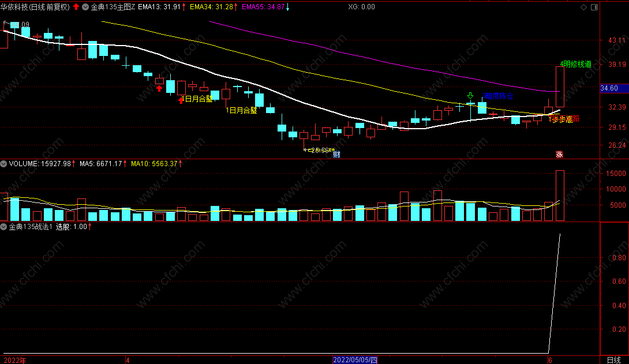Image resolution: width=629 pixels, height=364 pixels.
Task: Select the 金典135战法1 indicator name
Action: pos(31,227)
